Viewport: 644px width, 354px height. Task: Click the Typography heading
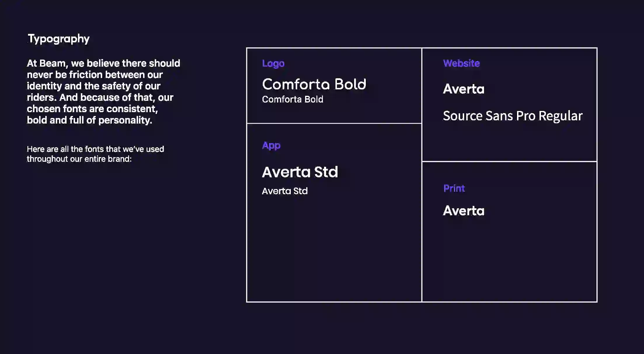pyautogui.click(x=58, y=39)
